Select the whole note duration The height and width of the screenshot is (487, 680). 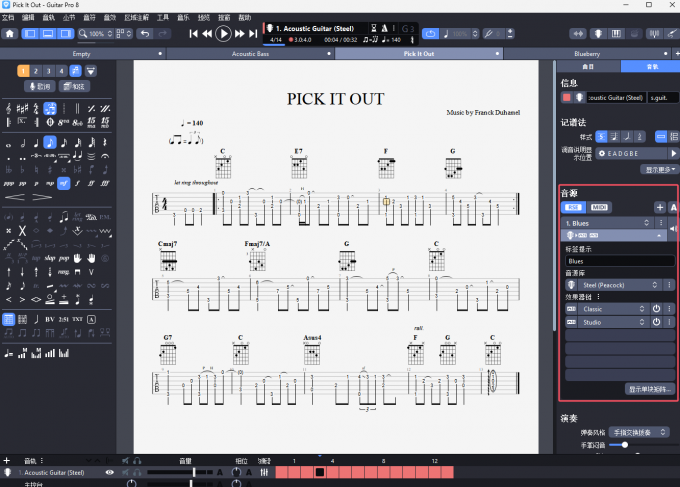coord(8,144)
